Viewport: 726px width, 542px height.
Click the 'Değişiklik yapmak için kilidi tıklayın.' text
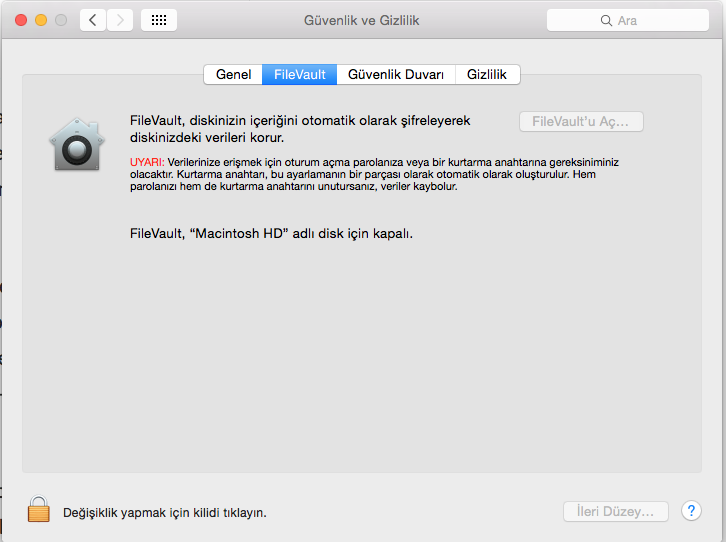pyautogui.click(x=165, y=512)
